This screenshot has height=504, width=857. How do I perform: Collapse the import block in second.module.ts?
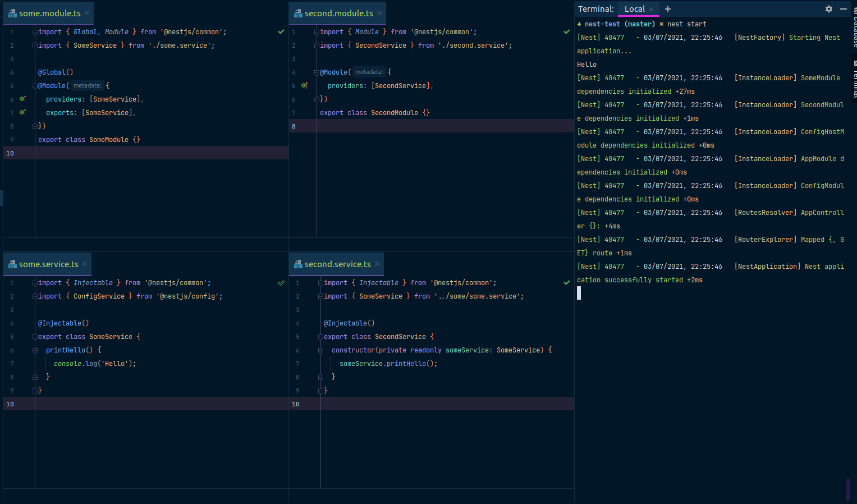(x=317, y=32)
